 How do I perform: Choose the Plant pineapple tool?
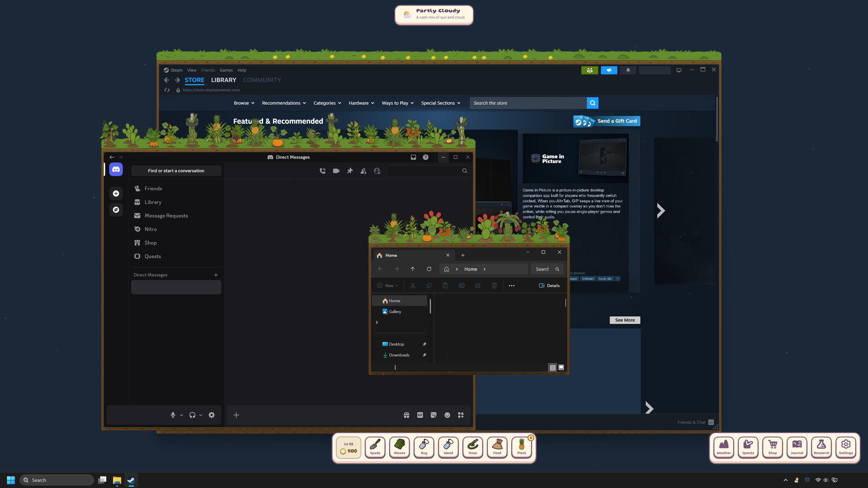(x=522, y=447)
